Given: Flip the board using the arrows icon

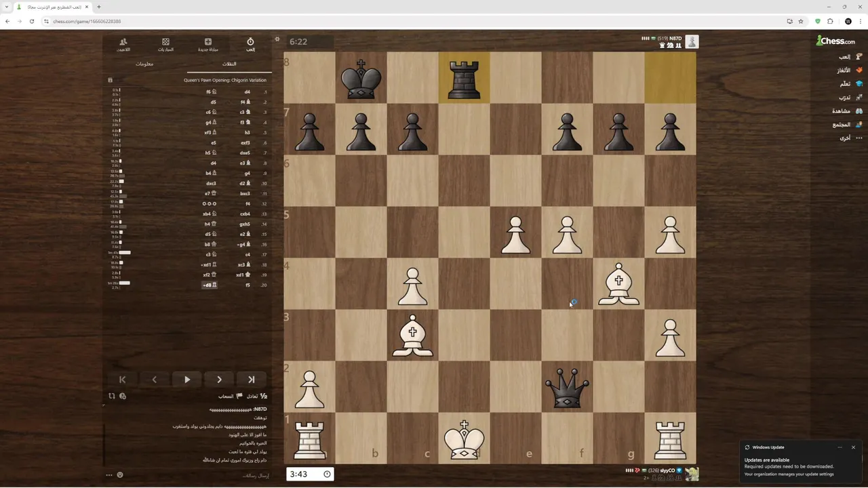Looking at the screenshot, I should point(111,396).
